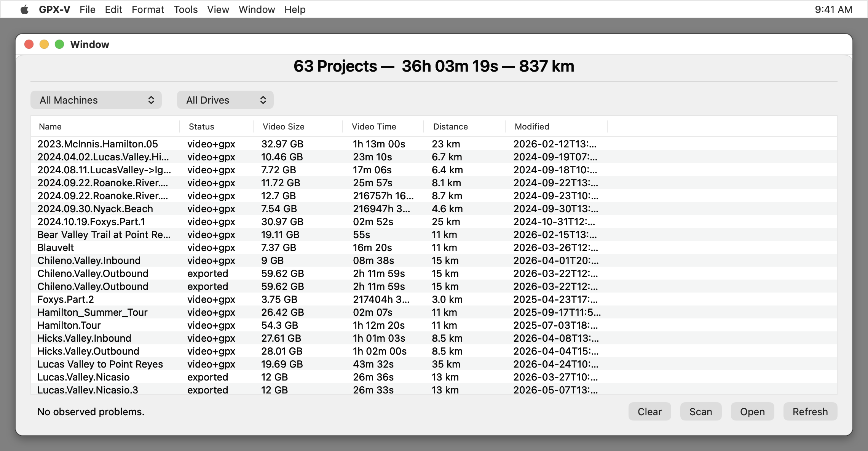Image resolution: width=868 pixels, height=451 pixels.
Task: Click the 1h 13m 00s video time cell
Action: point(379,144)
